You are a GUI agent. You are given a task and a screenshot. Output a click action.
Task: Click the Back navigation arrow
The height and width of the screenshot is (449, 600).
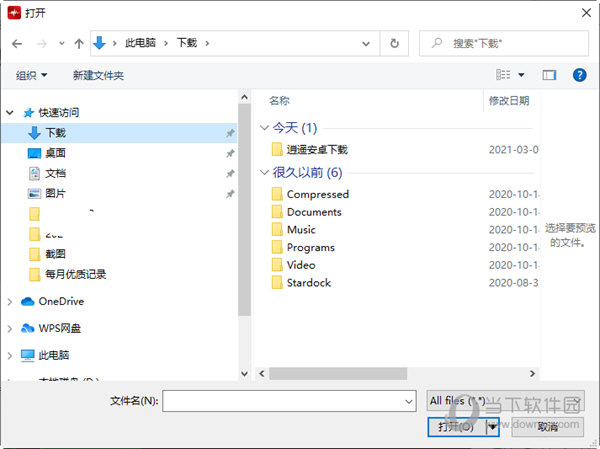pos(17,43)
